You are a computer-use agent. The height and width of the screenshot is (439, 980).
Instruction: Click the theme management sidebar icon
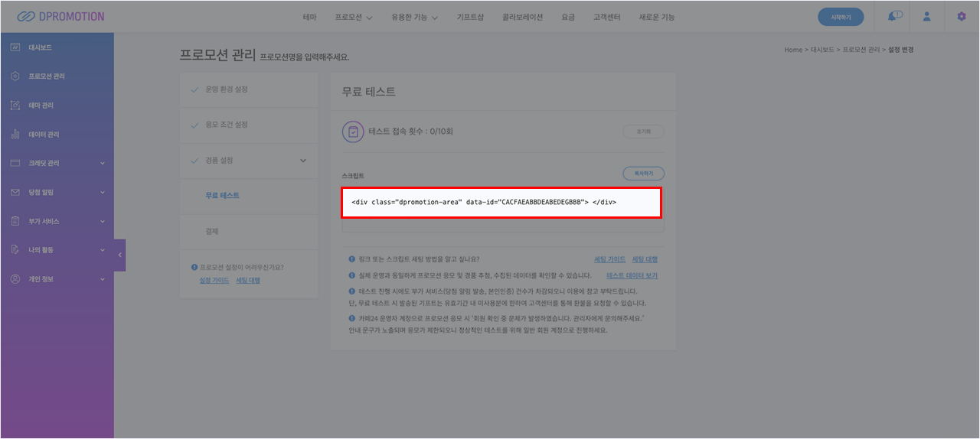click(x=15, y=106)
